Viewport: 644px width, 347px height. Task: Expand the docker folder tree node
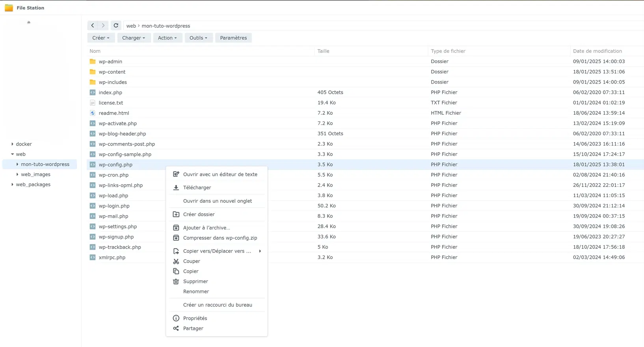pyautogui.click(x=13, y=144)
